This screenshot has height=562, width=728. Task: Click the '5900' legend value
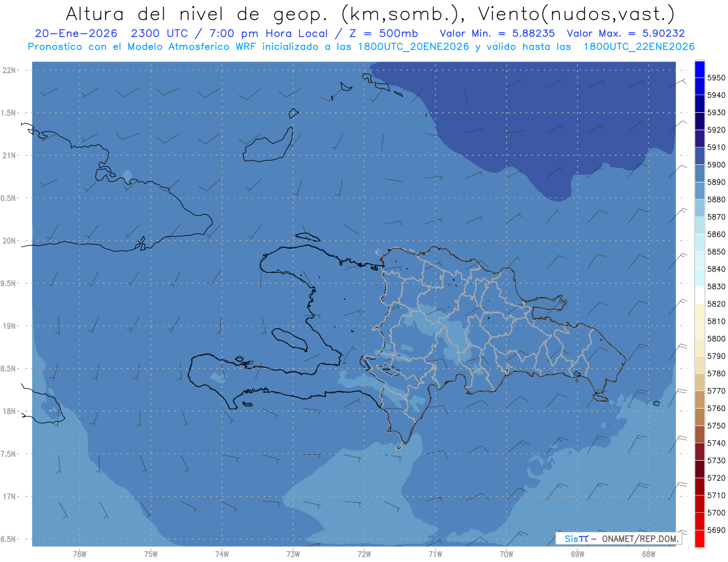[x=716, y=165]
